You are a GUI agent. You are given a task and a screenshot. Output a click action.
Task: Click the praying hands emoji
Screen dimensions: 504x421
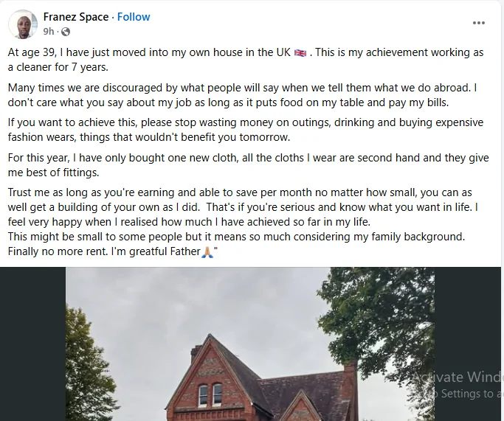tap(207, 251)
